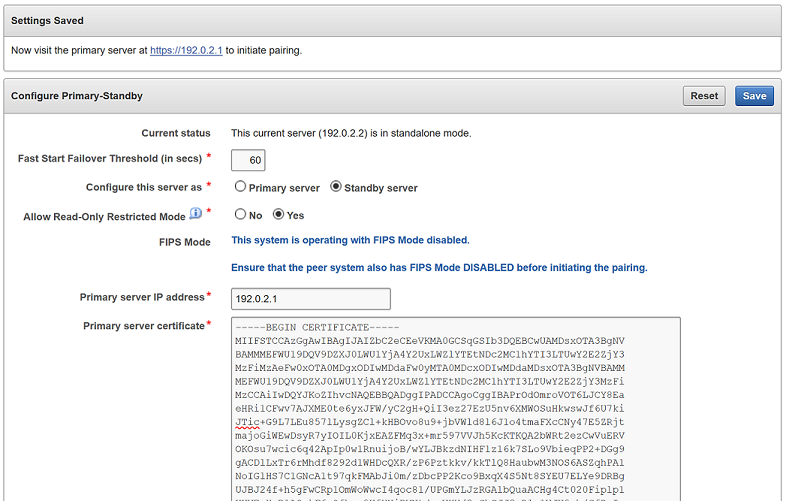Click the Configure this server as label
786x501 pixels.
pyautogui.click(x=144, y=187)
